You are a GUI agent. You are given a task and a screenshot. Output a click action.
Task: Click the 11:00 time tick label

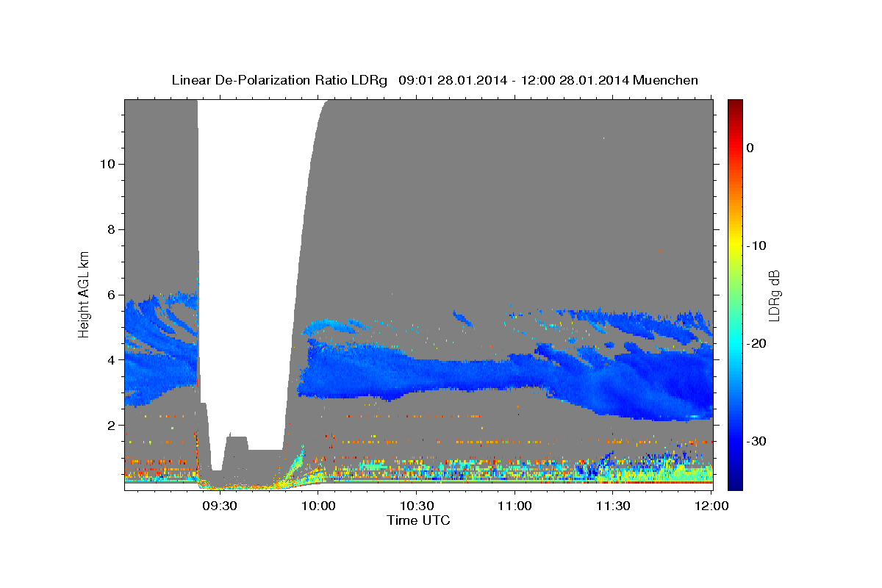pyautogui.click(x=514, y=506)
